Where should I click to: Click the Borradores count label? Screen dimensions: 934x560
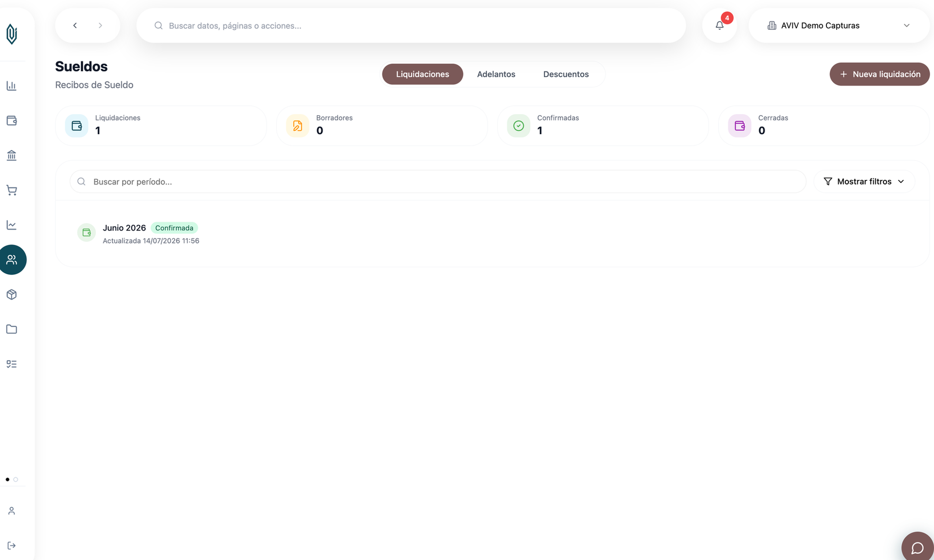[x=334, y=118]
